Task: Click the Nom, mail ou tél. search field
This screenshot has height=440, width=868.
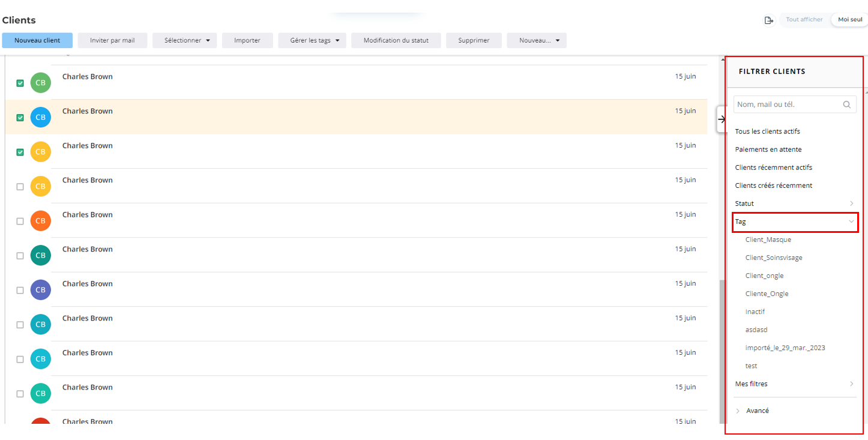Action: tap(786, 104)
